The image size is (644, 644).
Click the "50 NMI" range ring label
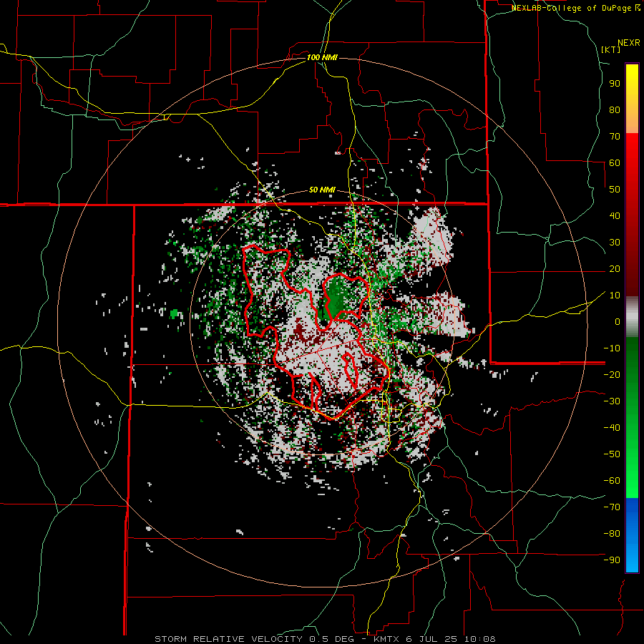(x=322, y=190)
